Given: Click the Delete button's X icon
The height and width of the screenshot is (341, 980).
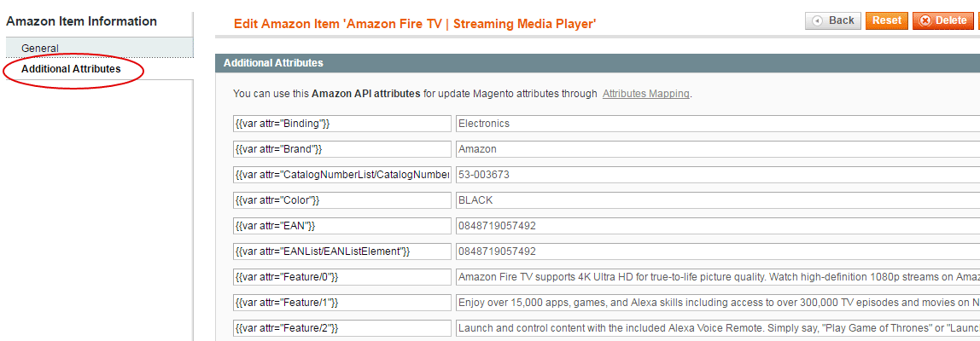Looking at the screenshot, I should point(925,20).
